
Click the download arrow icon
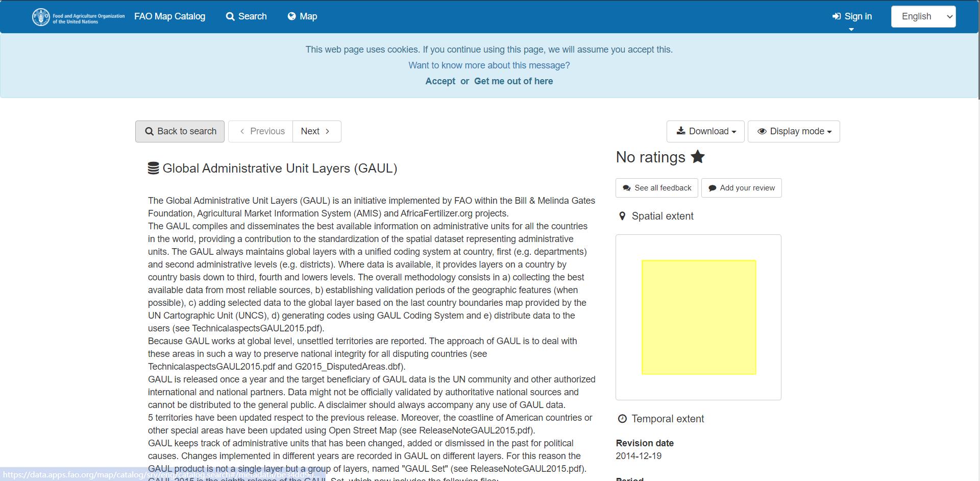681,131
